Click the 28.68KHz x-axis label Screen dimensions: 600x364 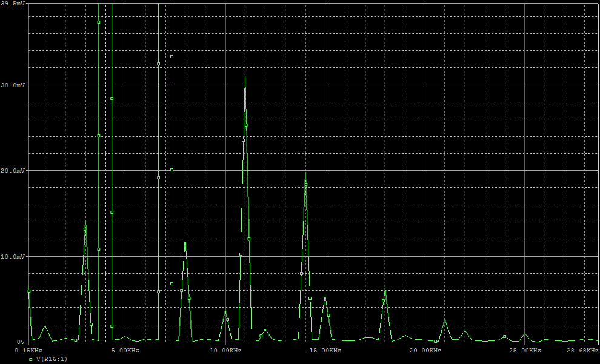582,350
